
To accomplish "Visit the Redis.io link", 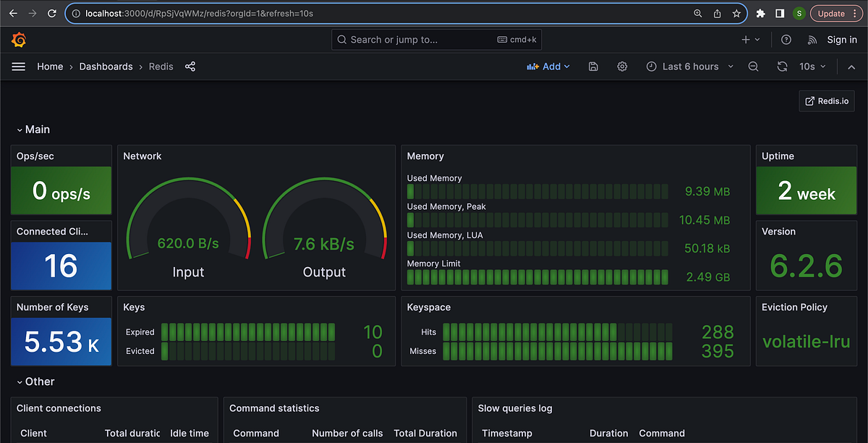I will click(x=827, y=101).
